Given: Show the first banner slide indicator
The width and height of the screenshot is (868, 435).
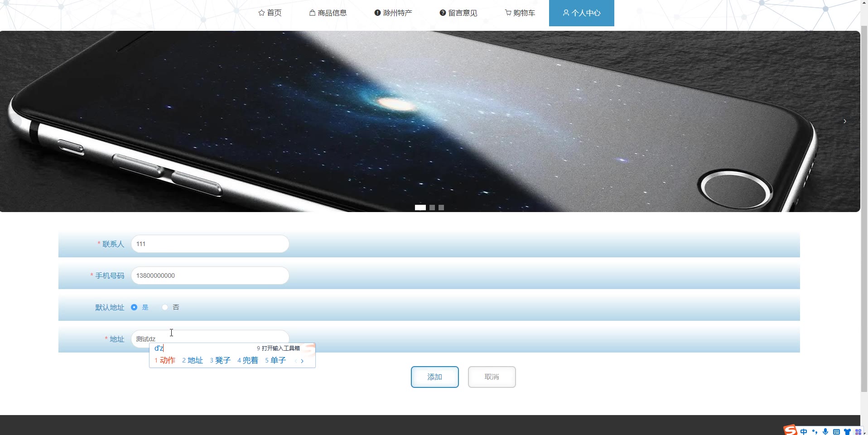Looking at the screenshot, I should (x=420, y=208).
